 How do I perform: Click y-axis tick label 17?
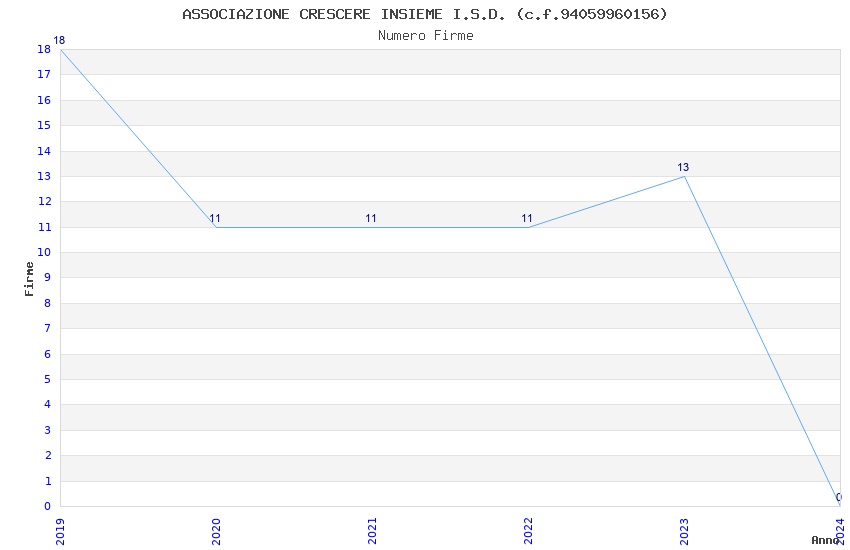click(x=44, y=74)
